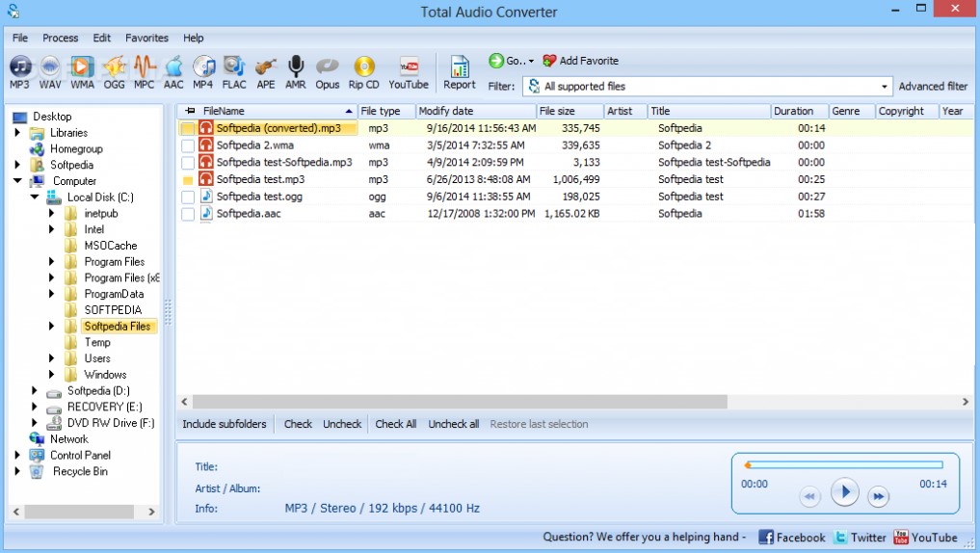Collapse the Local Disk (C:) node
The width and height of the screenshot is (980, 553).
coord(35,197)
